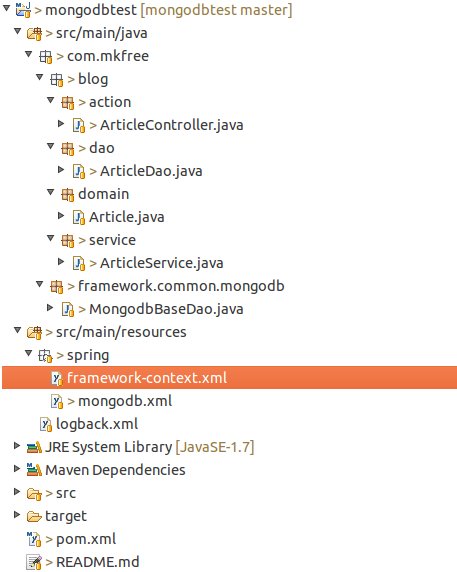Select the mongodb.xml file name
Image resolution: width=457 pixels, height=572 pixels.
tap(125, 401)
